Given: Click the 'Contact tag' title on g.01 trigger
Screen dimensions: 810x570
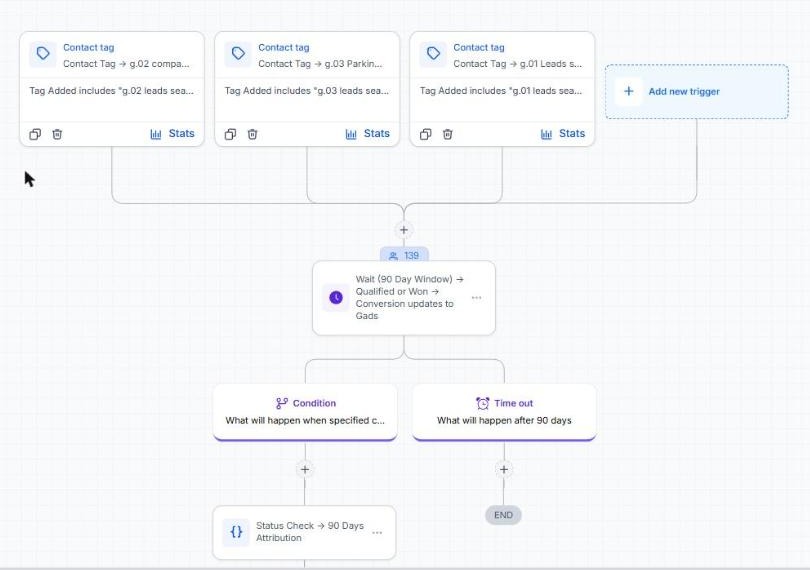Looking at the screenshot, I should tap(479, 48).
